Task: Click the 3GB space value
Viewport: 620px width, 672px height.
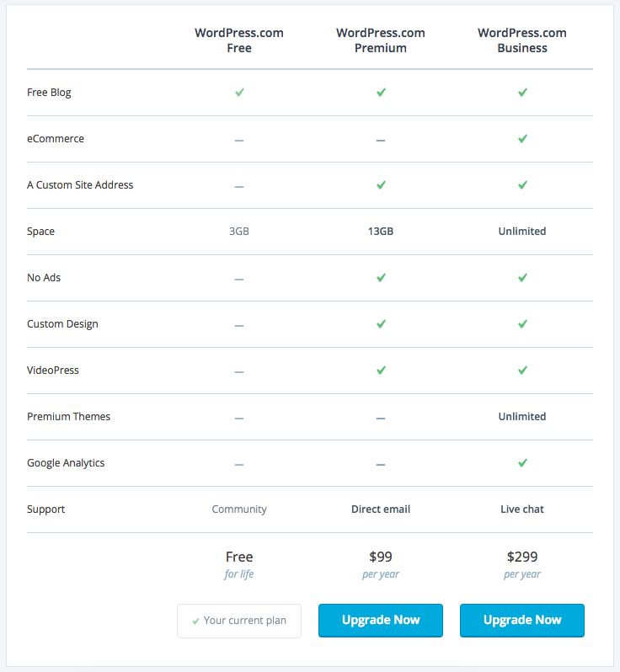Action: (239, 231)
